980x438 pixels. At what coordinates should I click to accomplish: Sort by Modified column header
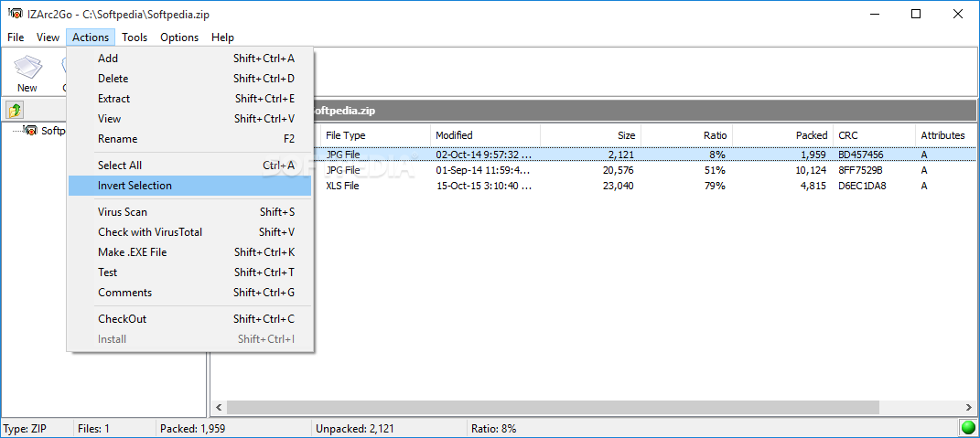coord(485,135)
